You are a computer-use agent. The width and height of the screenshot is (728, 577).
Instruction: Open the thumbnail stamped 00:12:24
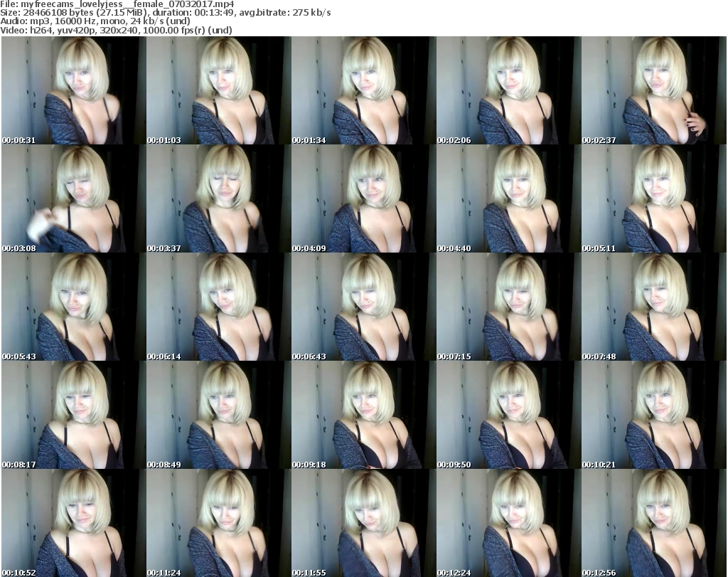point(508,523)
